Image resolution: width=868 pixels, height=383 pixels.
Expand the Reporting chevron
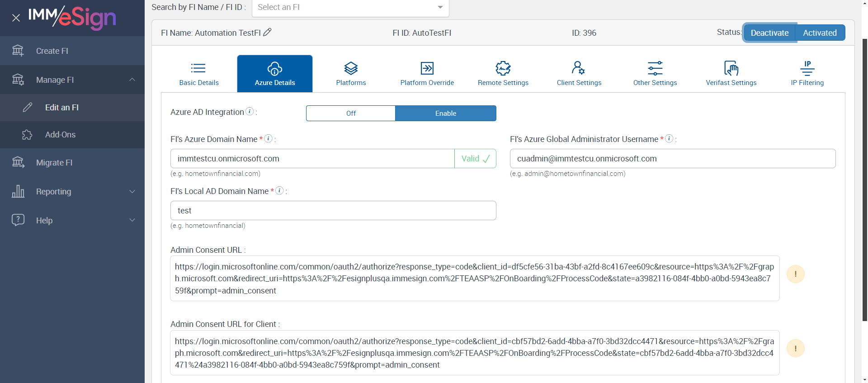click(x=132, y=191)
